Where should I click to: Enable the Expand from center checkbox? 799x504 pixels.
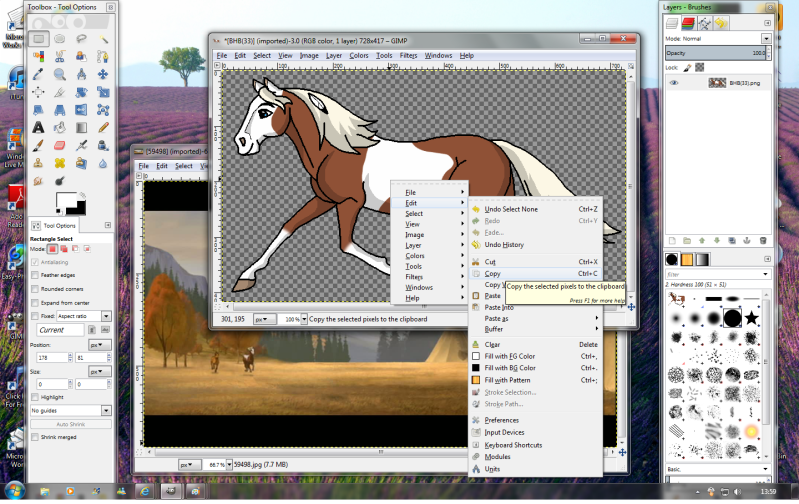[35, 303]
